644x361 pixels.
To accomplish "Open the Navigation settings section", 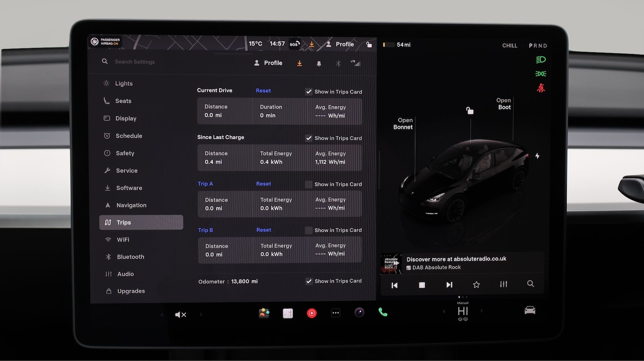I will [x=131, y=205].
